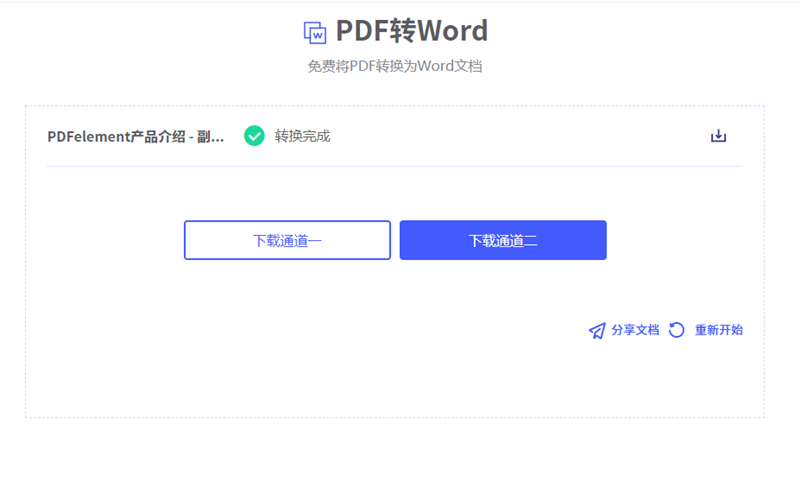This screenshot has width=800, height=500.
Task: Open the 分享文档 share link
Action: pos(635,330)
